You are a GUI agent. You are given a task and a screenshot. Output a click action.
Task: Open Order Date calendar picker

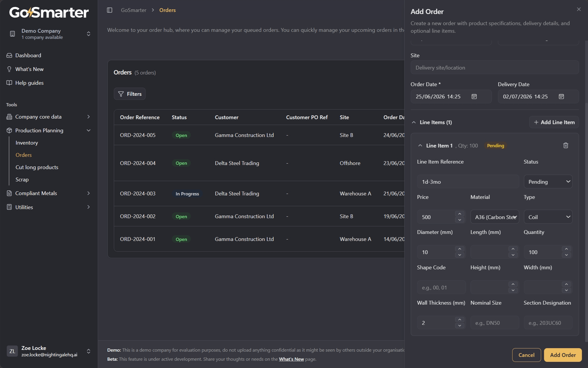[x=474, y=97]
